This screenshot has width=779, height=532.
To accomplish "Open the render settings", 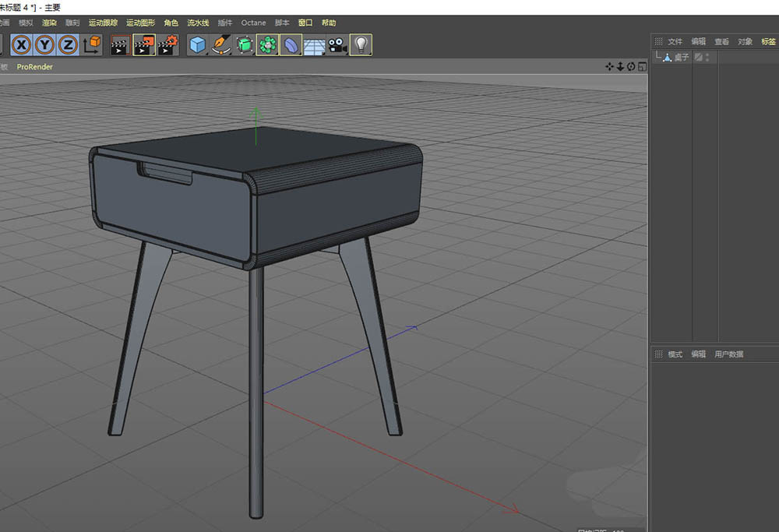I will pos(168,44).
